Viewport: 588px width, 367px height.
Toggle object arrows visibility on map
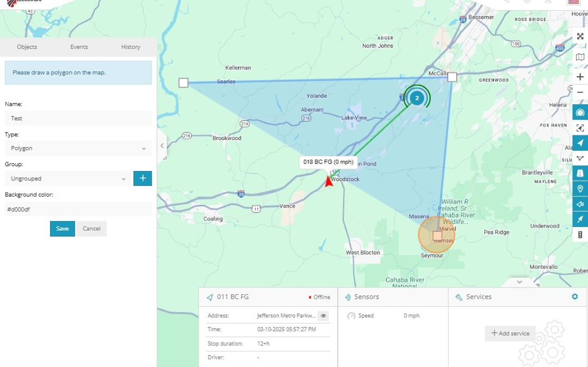pyautogui.click(x=580, y=143)
